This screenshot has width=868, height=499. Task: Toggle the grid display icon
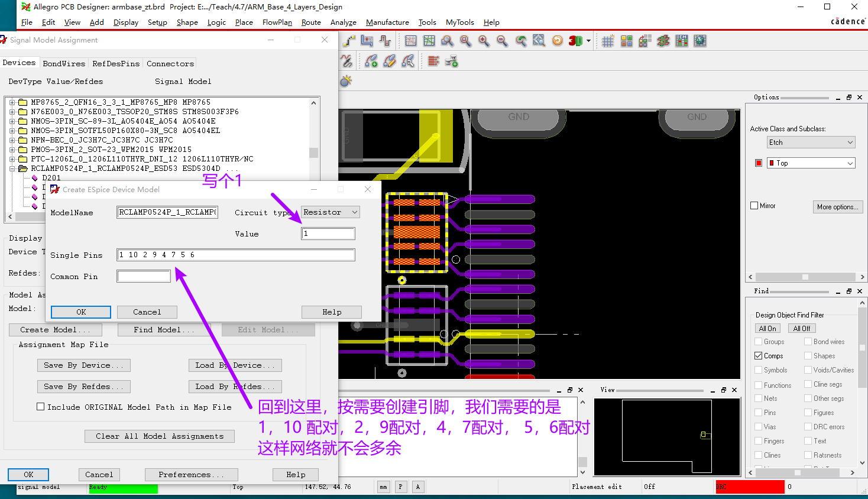coord(608,41)
